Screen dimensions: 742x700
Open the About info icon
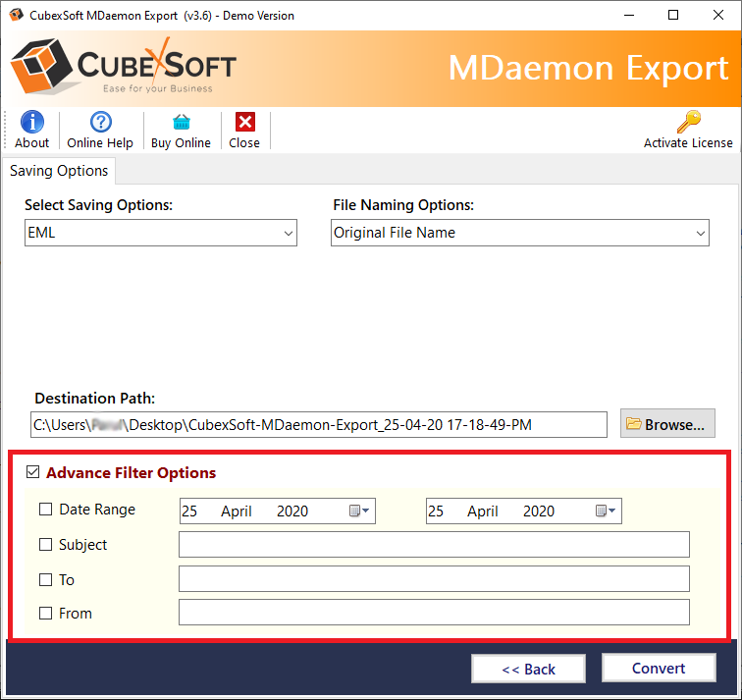(31, 122)
